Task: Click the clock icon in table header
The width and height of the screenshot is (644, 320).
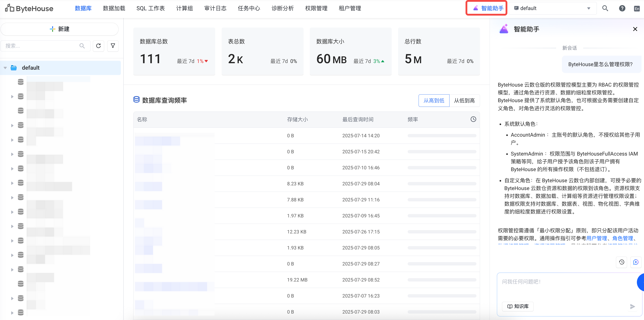Action: (473, 119)
